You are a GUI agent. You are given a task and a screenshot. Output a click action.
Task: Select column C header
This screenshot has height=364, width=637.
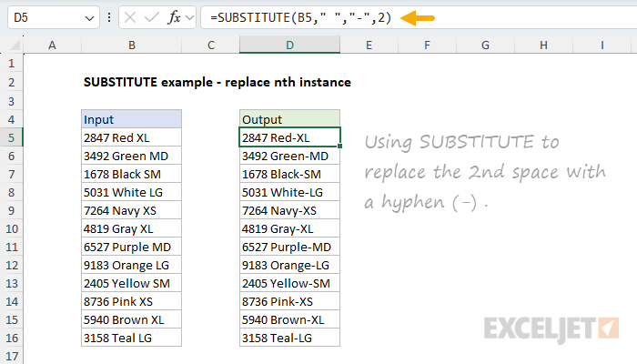click(211, 45)
